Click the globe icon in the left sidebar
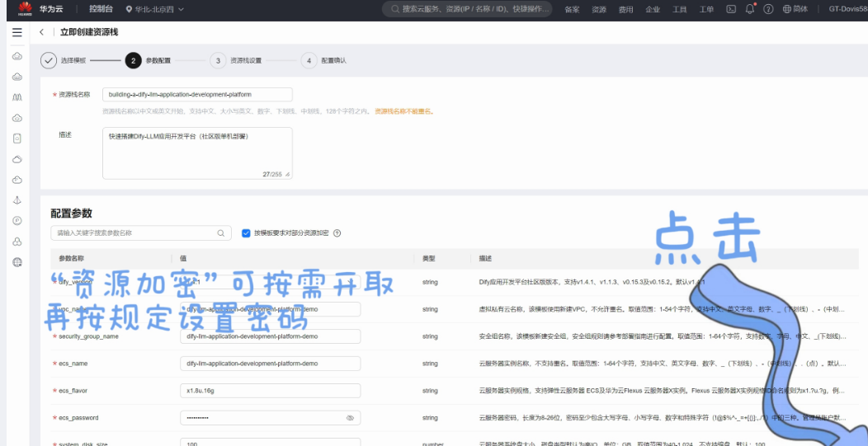The width and height of the screenshot is (868, 446). coord(17,262)
